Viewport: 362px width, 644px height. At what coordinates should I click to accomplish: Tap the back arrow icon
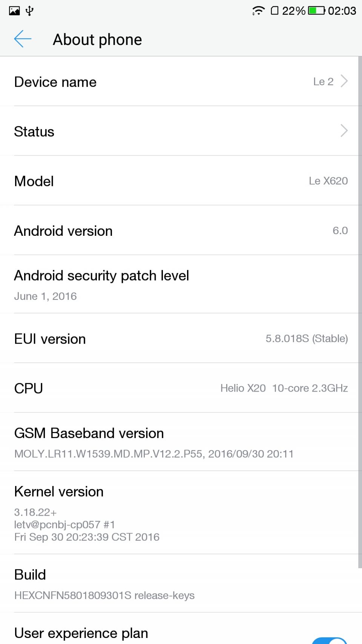pyautogui.click(x=23, y=39)
